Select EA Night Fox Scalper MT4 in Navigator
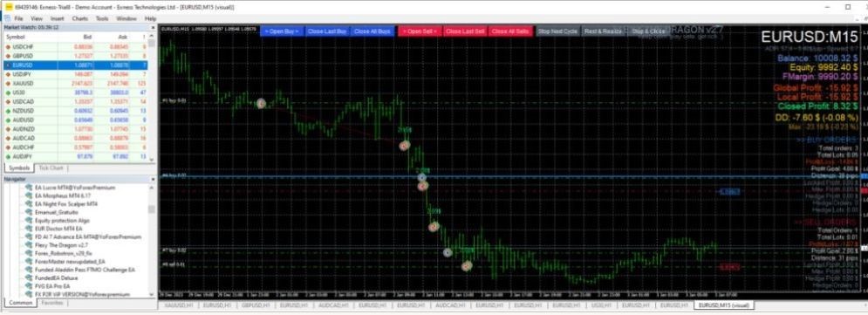Viewport: 868px width, 315px height. (x=66, y=203)
